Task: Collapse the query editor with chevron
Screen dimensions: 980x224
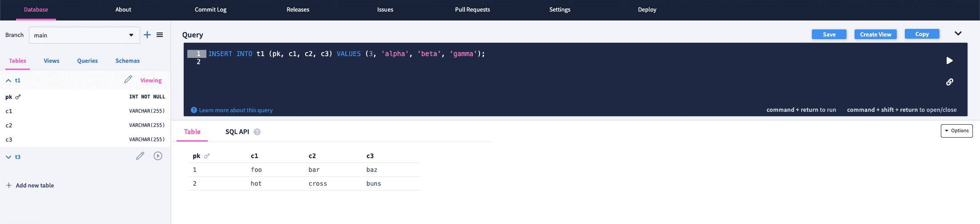Action: 958,34
